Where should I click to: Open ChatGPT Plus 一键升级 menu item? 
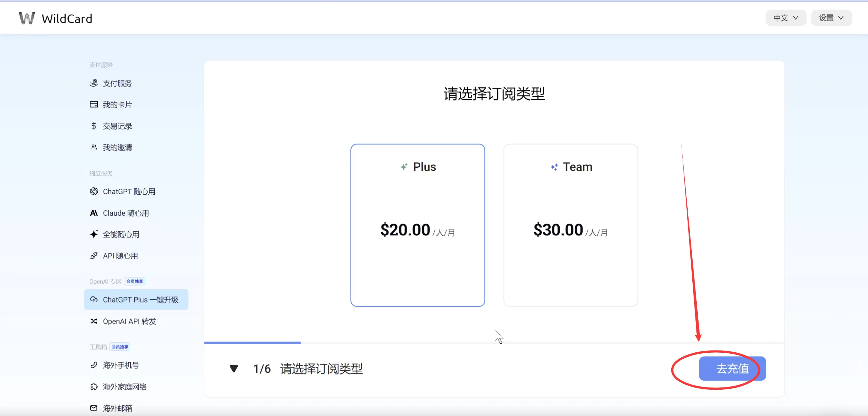pos(136,299)
